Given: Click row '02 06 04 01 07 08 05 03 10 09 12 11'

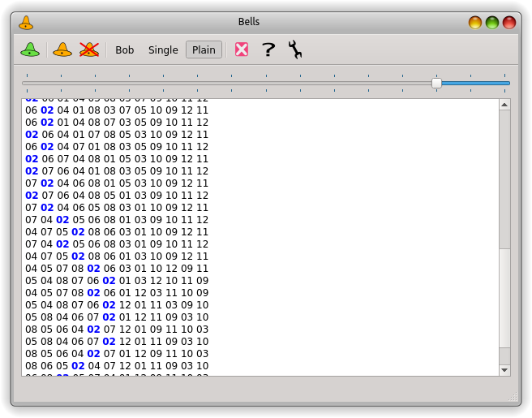Looking at the screenshot, I should click(x=117, y=135).
